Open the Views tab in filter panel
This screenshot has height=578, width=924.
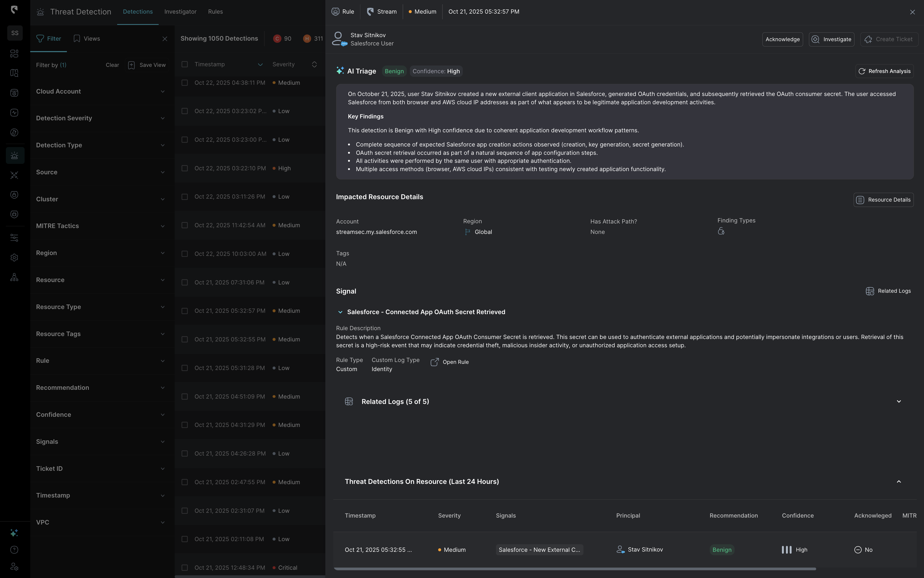click(x=87, y=38)
